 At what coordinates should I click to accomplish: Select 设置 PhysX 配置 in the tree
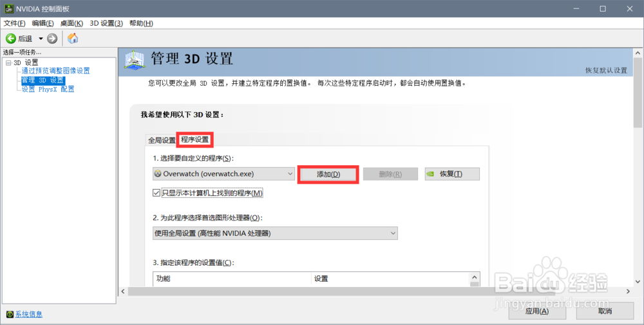(x=48, y=89)
